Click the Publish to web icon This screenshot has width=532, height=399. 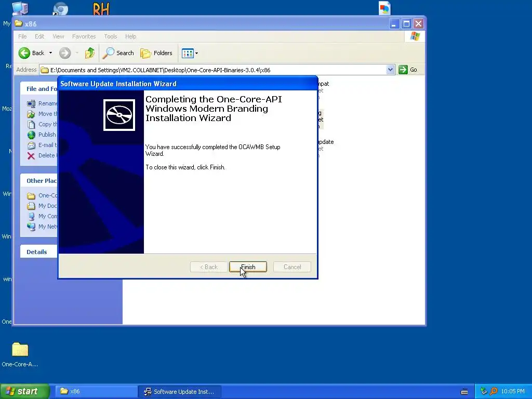31,135
